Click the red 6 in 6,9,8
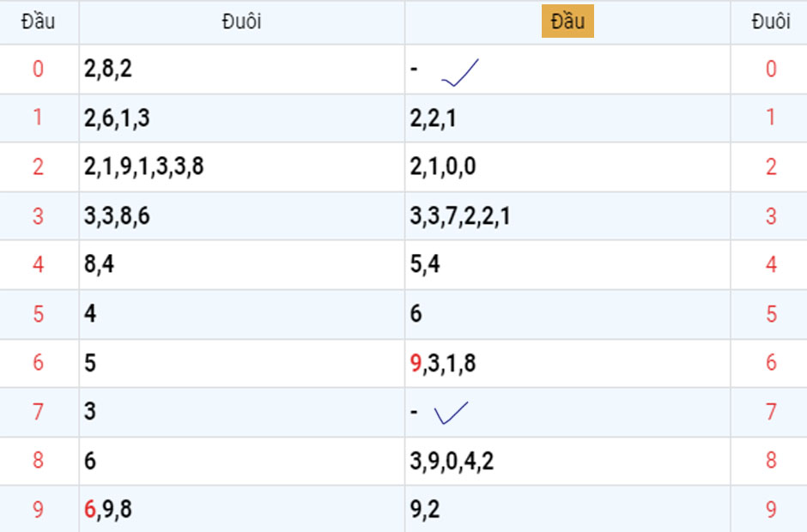 point(90,510)
